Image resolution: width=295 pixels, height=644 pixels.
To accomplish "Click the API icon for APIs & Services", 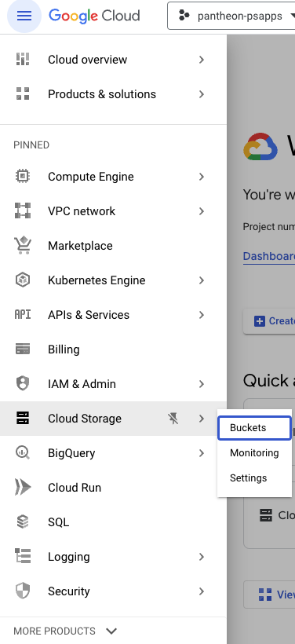I will tap(23, 315).
